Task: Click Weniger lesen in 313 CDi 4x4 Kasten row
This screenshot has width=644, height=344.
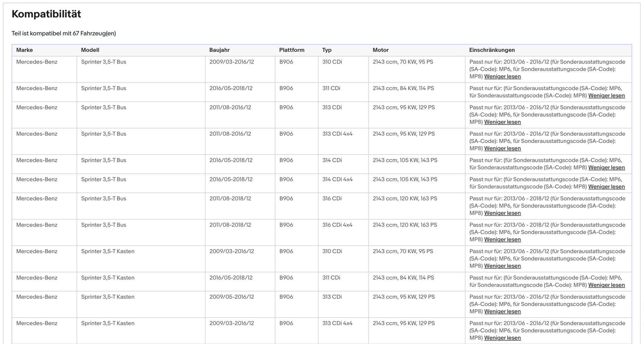Action: [x=502, y=338]
